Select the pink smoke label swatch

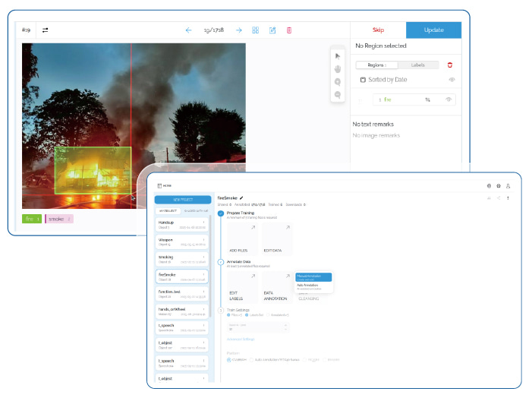pyautogui.click(x=59, y=219)
